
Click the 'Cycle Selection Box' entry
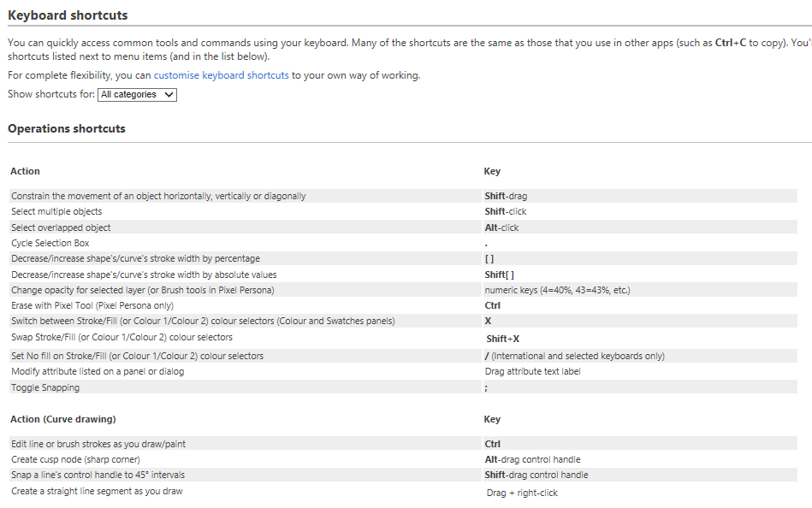[x=50, y=242]
